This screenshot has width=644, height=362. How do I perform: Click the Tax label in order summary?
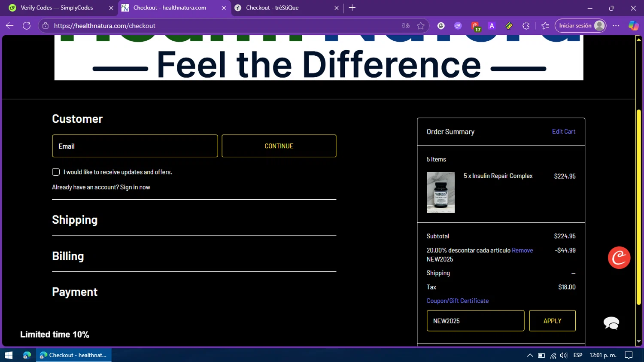pos(431,287)
